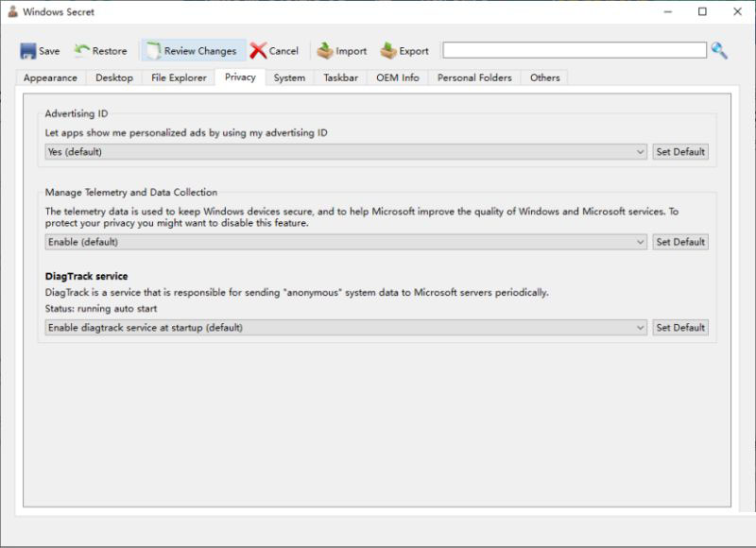This screenshot has width=756, height=548.
Task: Click the 'Status: running auto start' text
Action: [x=101, y=308]
